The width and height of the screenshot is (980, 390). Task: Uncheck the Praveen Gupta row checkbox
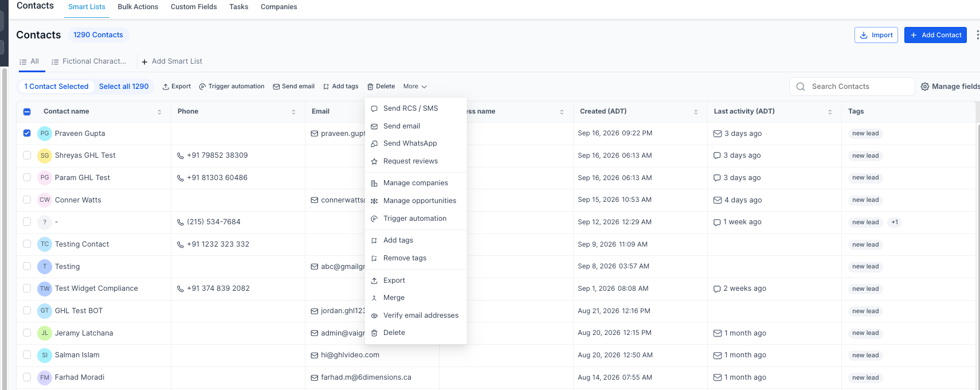point(27,133)
